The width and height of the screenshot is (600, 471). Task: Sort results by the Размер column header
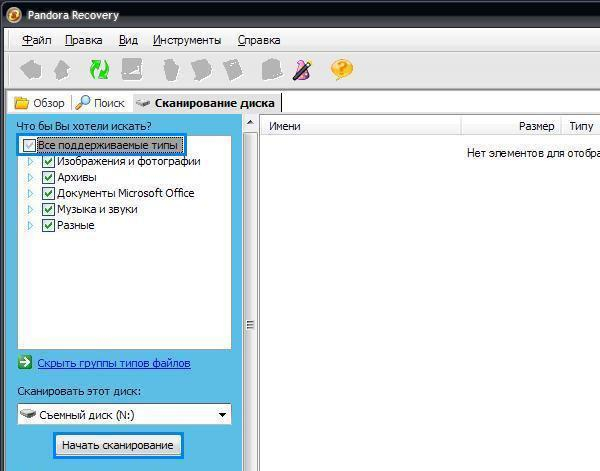pos(511,126)
